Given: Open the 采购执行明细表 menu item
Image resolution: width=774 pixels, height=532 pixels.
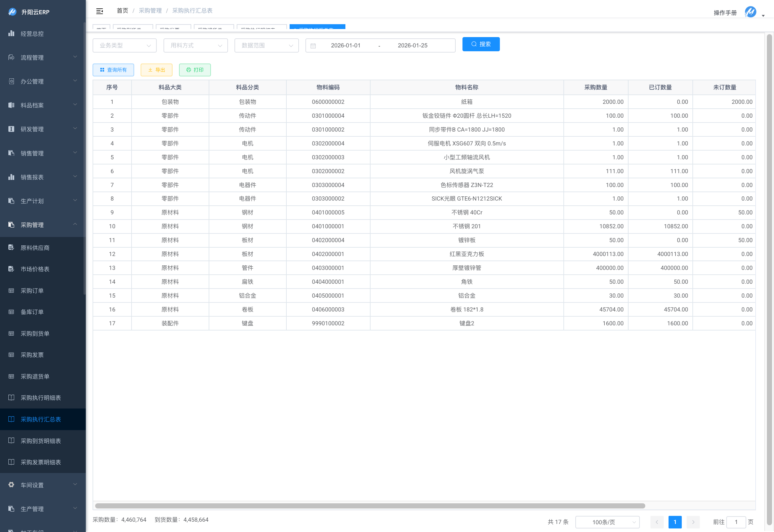Looking at the screenshot, I should [x=41, y=398].
